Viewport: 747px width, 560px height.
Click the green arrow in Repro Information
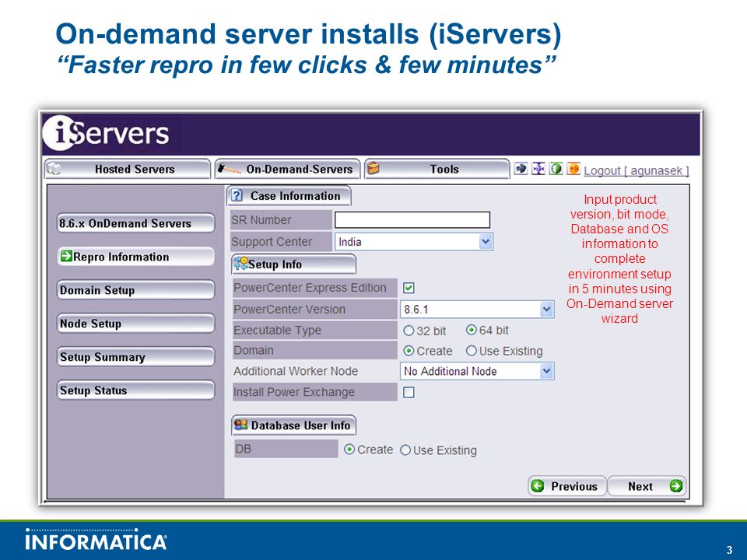point(65,256)
